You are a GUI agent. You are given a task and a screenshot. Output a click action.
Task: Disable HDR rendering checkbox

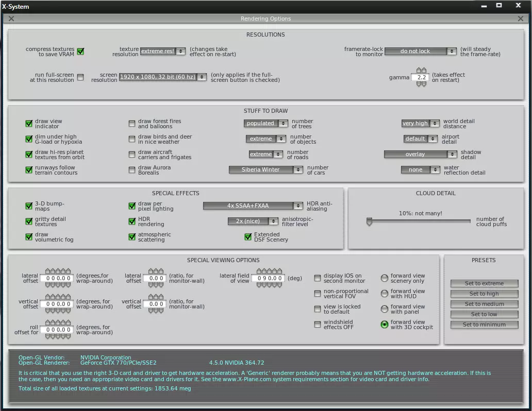pos(132,221)
